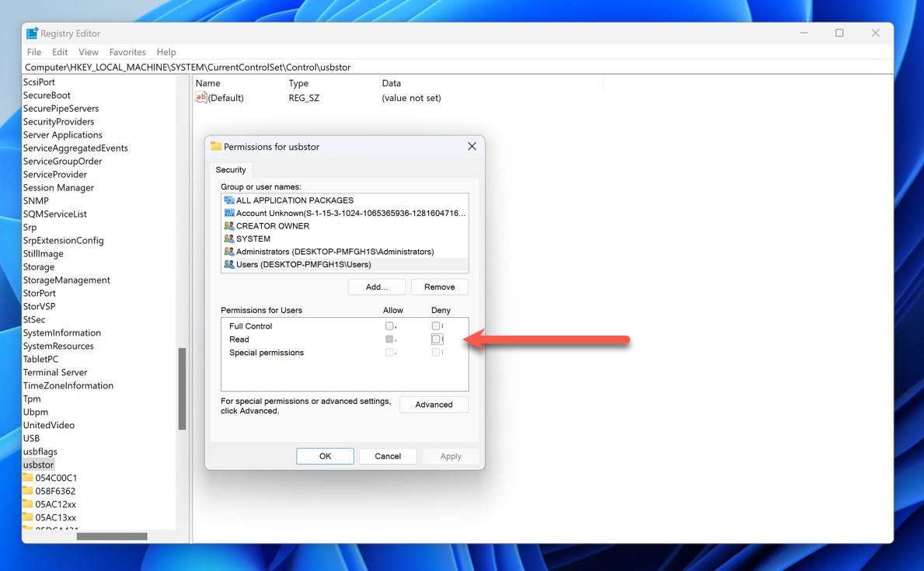The height and width of the screenshot is (571, 924).
Task: Click the Apply button
Action: click(451, 456)
